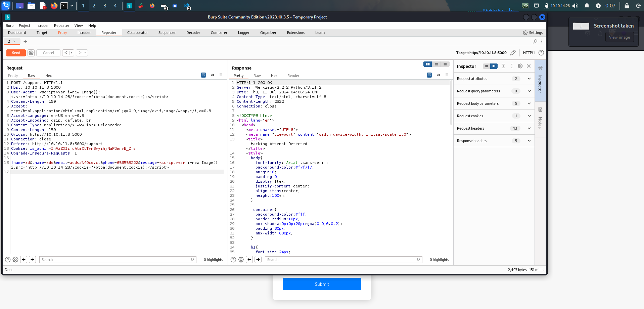Close the Inspector panel
Viewport: 644px width, 309px height.
(529, 66)
